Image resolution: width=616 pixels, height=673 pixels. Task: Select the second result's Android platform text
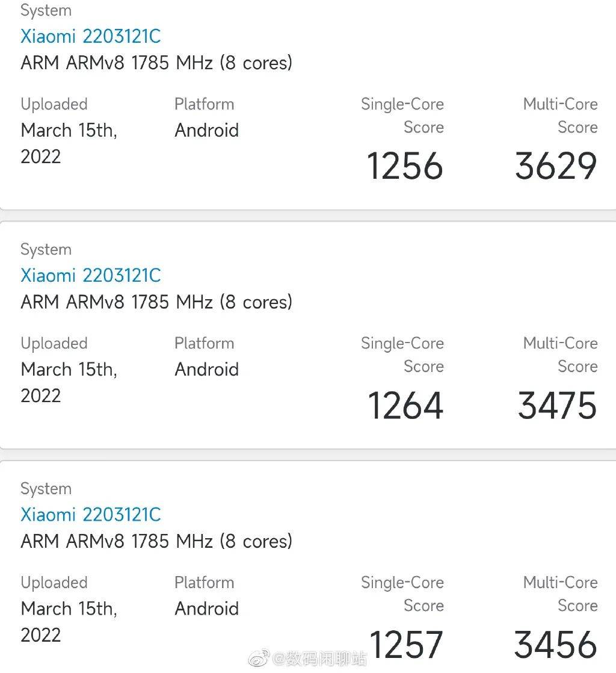point(206,369)
